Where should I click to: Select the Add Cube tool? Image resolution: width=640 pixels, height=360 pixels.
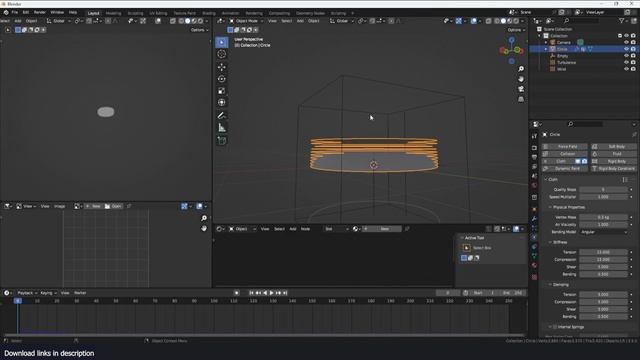point(222,141)
